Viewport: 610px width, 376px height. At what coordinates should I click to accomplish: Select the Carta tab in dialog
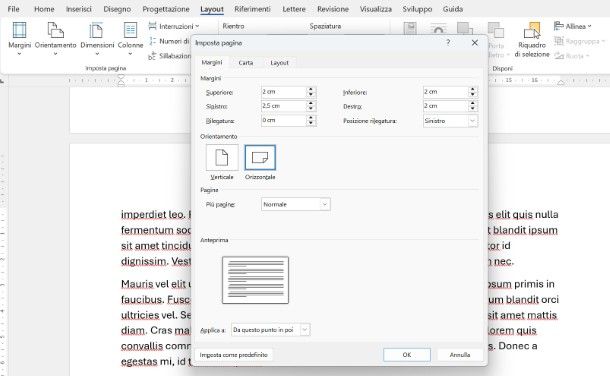pos(246,63)
